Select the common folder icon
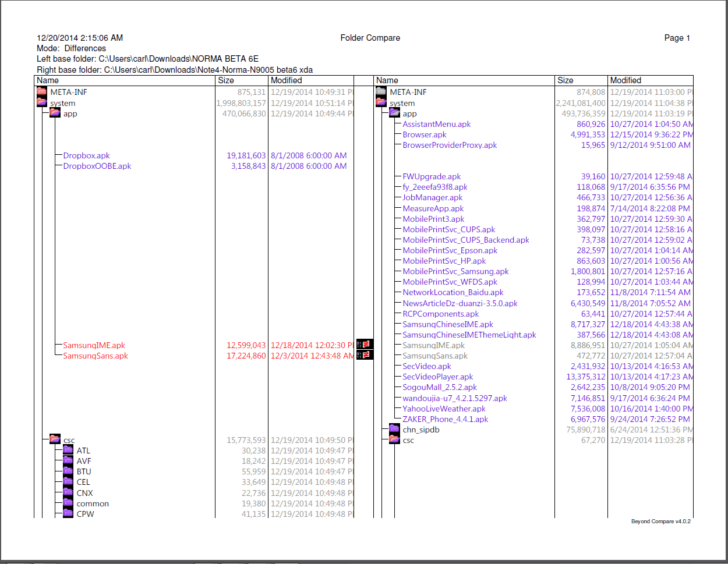This screenshot has width=728, height=564. tap(68, 502)
